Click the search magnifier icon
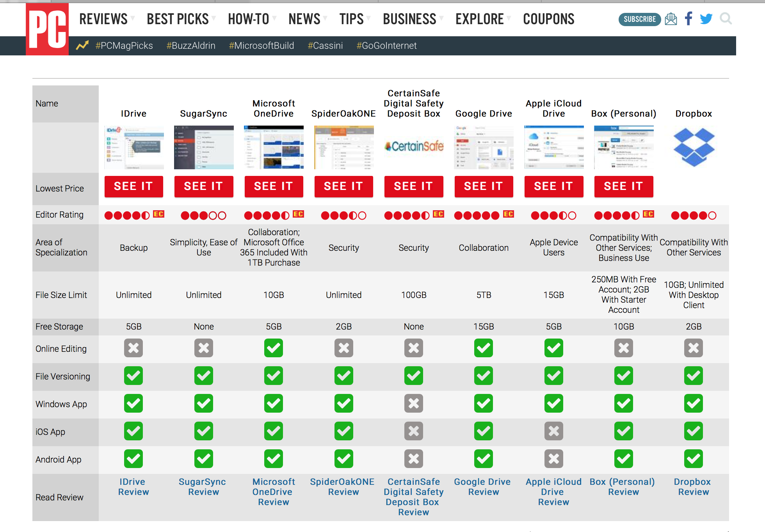 pyautogui.click(x=726, y=19)
